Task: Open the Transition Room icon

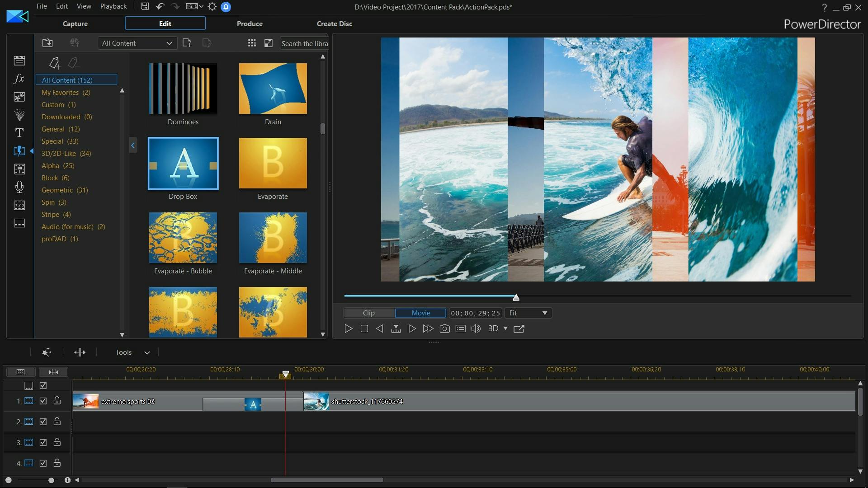Action: [x=19, y=151]
